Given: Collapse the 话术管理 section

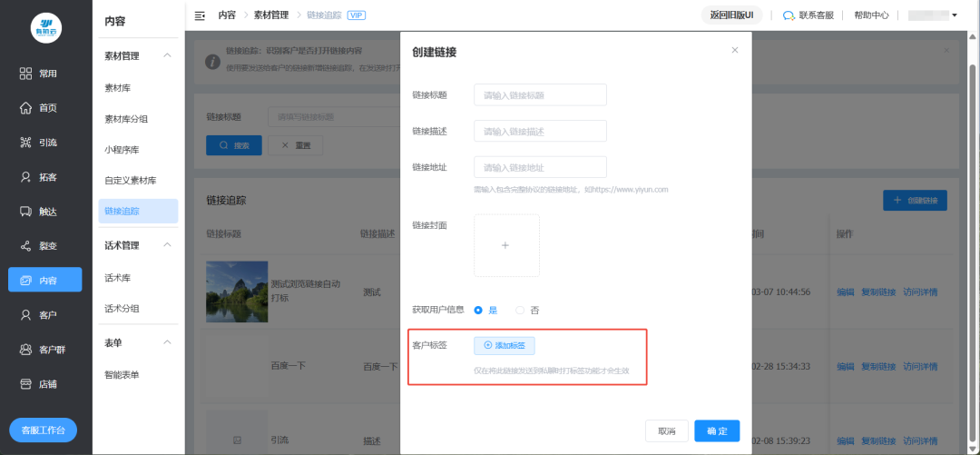Looking at the screenshot, I should (x=167, y=244).
